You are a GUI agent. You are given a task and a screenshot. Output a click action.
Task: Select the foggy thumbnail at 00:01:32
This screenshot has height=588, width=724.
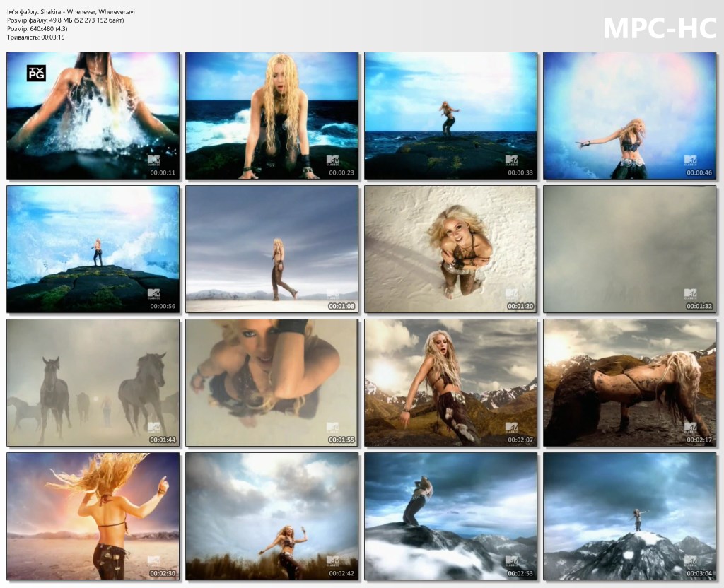pyautogui.click(x=629, y=249)
